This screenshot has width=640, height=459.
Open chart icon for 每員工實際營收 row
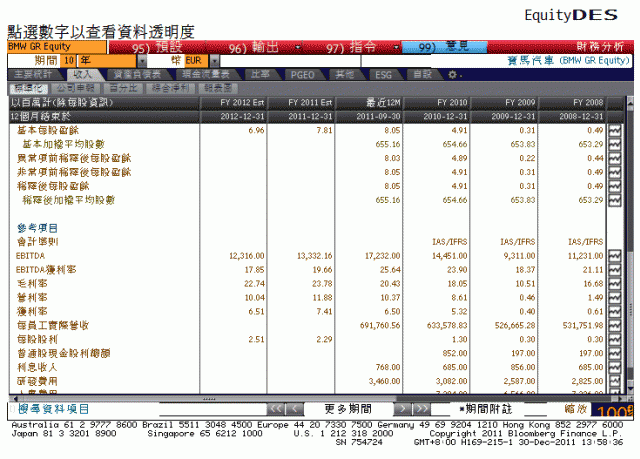615,325
